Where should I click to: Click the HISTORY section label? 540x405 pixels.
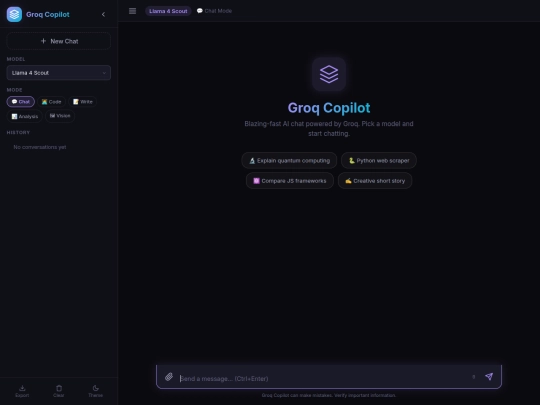click(x=18, y=133)
